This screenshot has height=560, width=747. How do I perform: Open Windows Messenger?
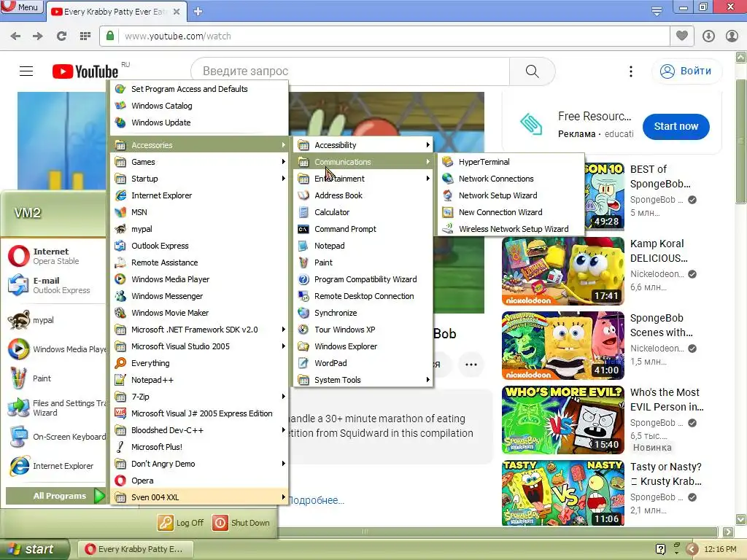pos(199,296)
